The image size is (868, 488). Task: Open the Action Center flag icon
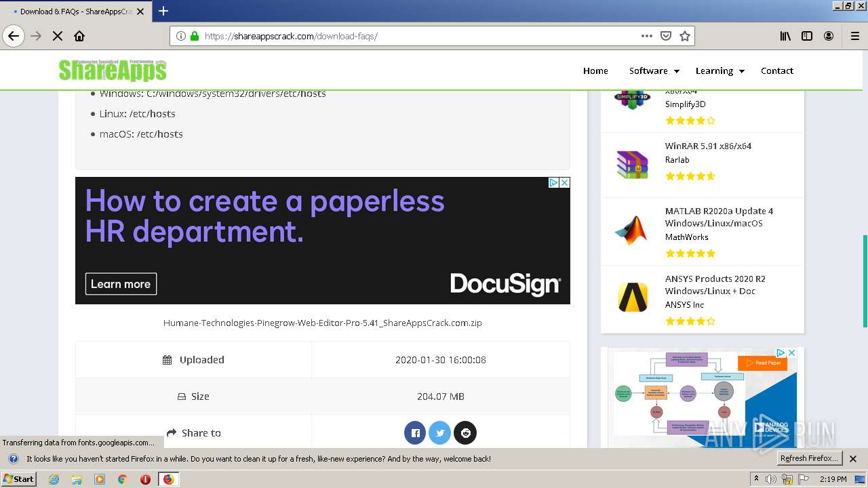804,479
